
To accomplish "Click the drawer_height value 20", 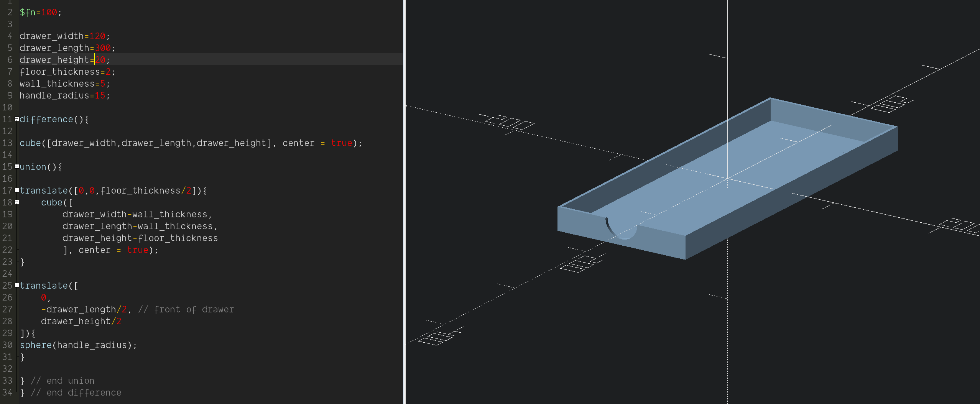I will [101, 60].
